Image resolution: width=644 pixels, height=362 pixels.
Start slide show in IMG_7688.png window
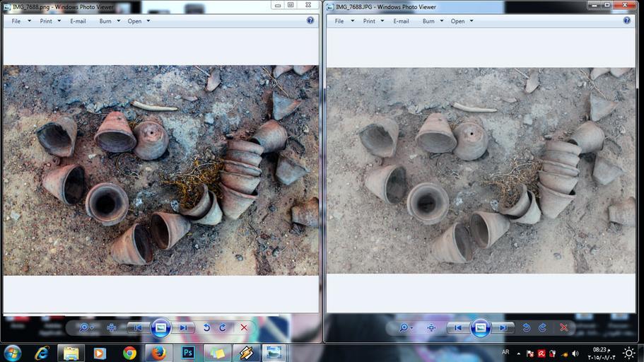coord(160,327)
